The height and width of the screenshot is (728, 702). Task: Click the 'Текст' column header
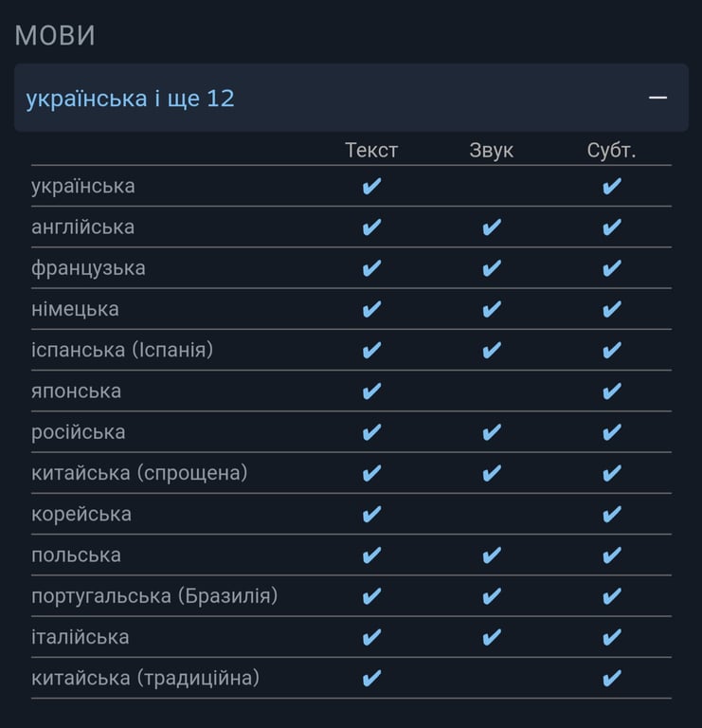pos(371,151)
